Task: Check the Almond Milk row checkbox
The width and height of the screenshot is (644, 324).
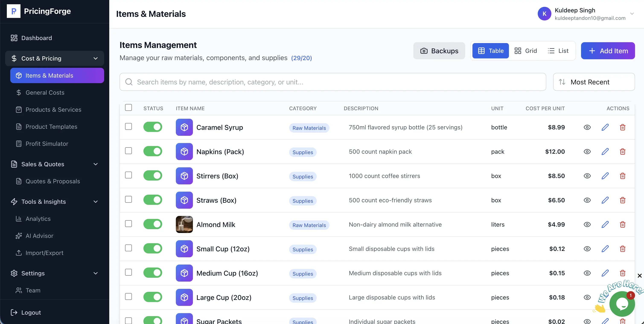Action: (128, 224)
